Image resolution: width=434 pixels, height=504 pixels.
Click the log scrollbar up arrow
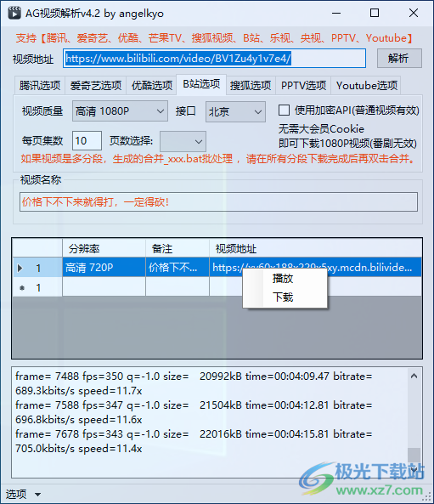414,376
